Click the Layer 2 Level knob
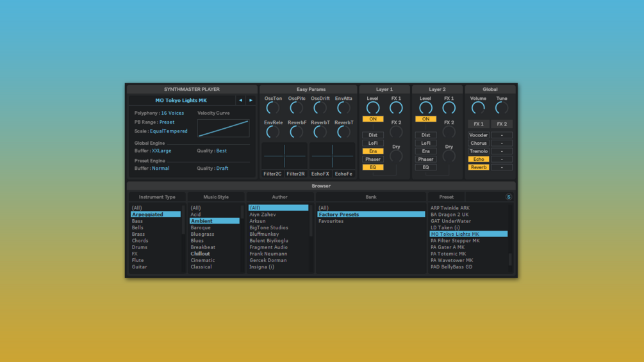Viewport: 644px width, 362px height. [x=425, y=108]
